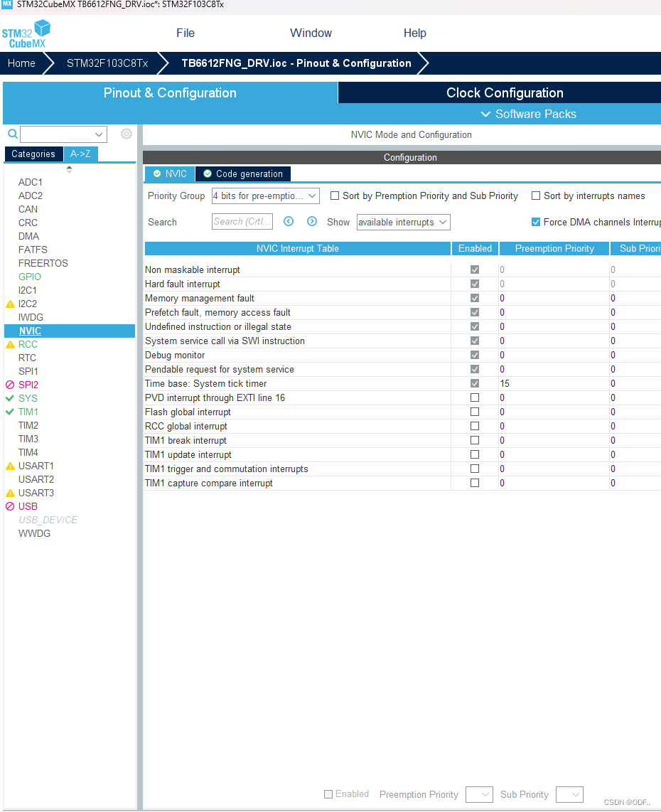Open the bottom Preemption Priority dropdown
The image size is (661, 812).
(479, 794)
